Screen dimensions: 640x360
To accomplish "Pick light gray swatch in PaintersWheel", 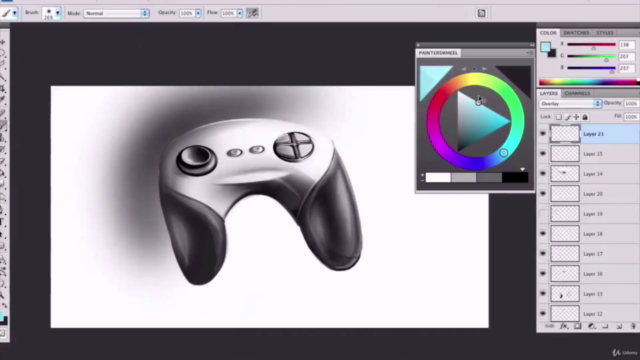I will tap(464, 178).
